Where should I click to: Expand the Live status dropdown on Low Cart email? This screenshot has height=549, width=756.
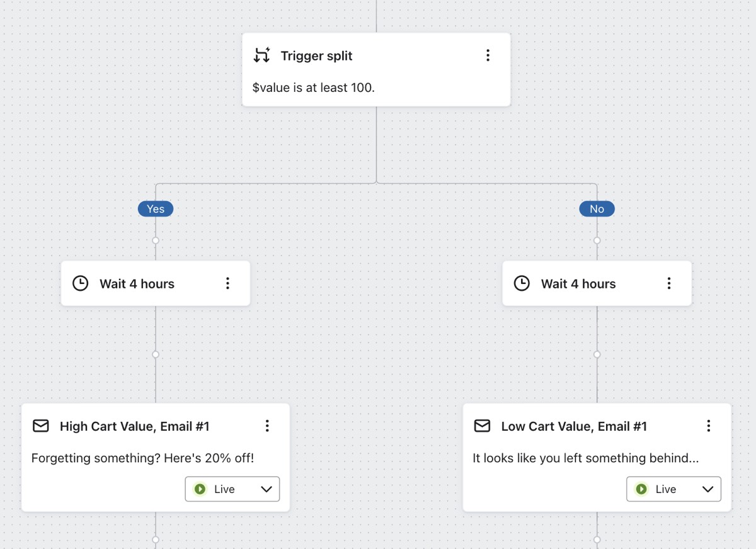click(707, 489)
